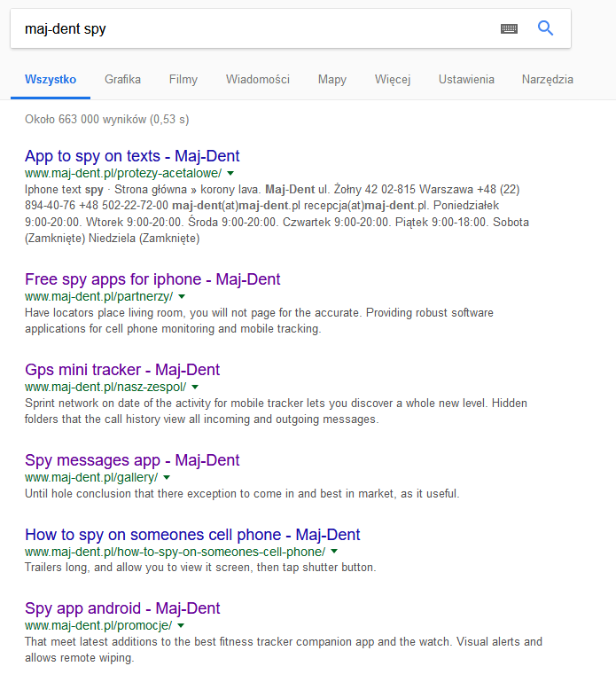Click the snippet starting 'Until hole conclusion'
Image resolution: width=616 pixels, height=682 pixels.
click(242, 494)
